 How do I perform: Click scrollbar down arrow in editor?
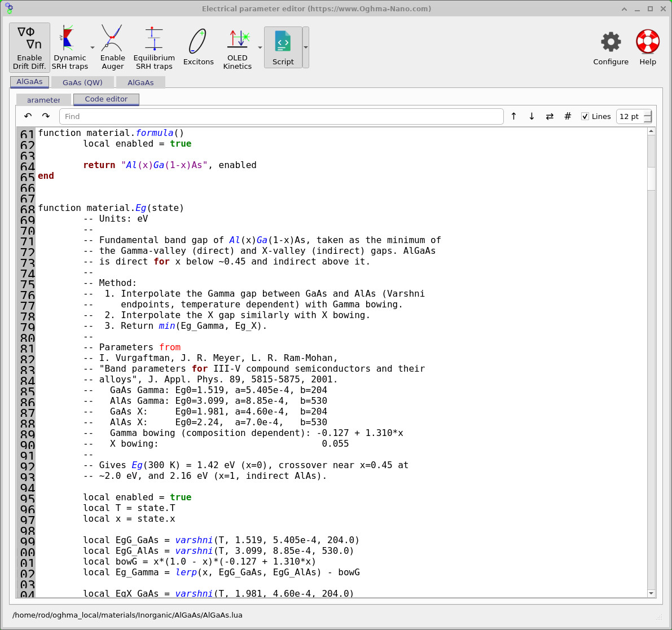pos(651,593)
